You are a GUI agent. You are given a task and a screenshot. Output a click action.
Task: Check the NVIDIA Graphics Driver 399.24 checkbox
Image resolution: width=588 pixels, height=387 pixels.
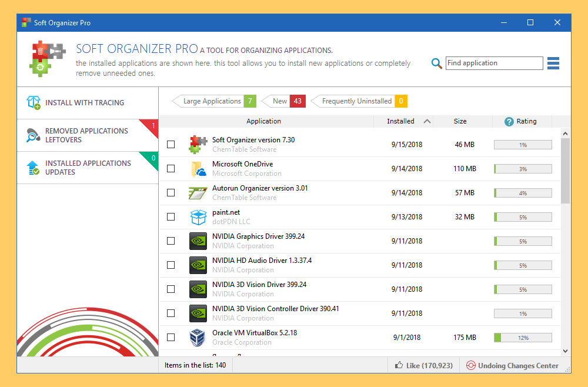[171, 241]
